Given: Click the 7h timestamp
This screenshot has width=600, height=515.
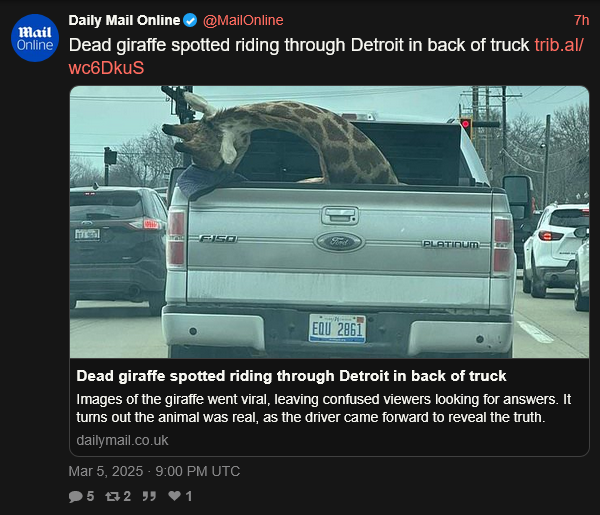Looking at the screenshot, I should [x=581, y=20].
